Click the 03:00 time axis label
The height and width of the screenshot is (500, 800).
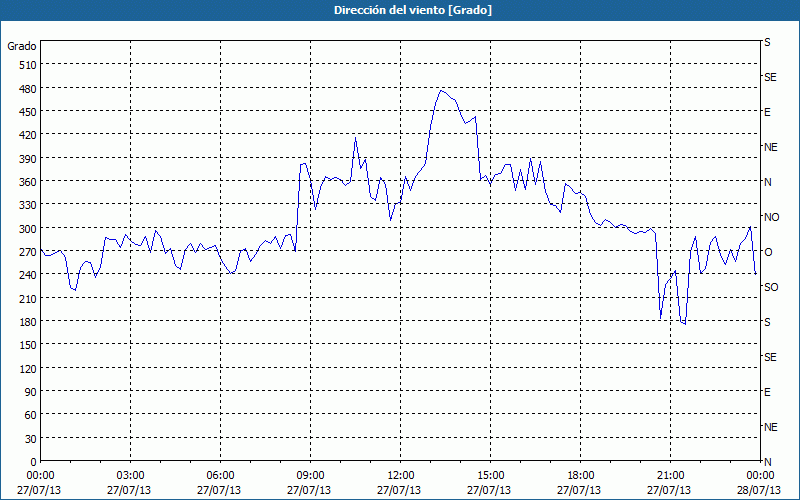(x=130, y=476)
